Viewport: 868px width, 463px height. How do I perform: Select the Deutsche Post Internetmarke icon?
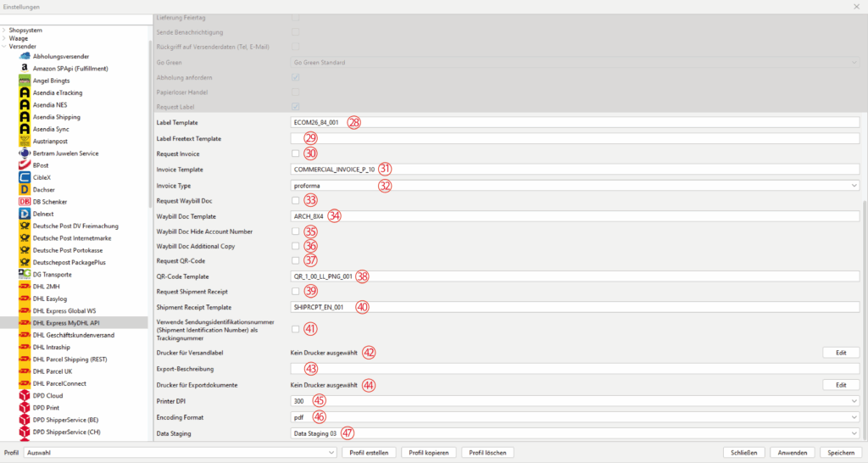25,238
